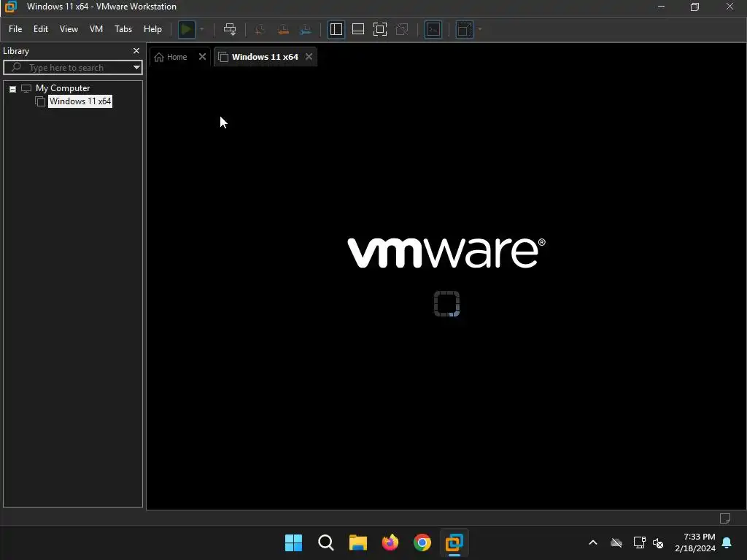This screenshot has width=747, height=560.
Task: Collapse the My Computer tree node
Action: [13, 89]
